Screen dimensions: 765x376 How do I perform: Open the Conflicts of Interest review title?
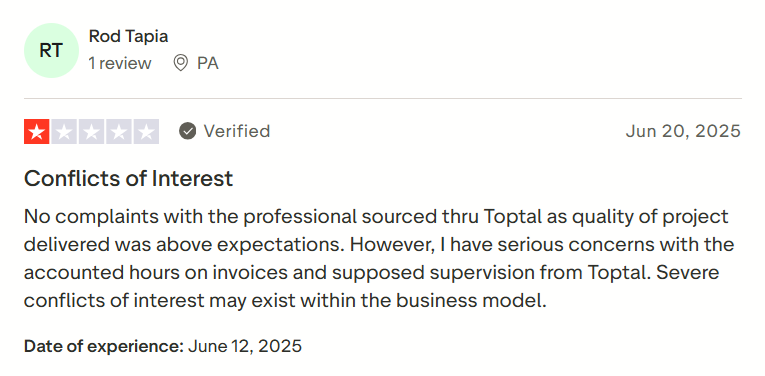pos(128,178)
